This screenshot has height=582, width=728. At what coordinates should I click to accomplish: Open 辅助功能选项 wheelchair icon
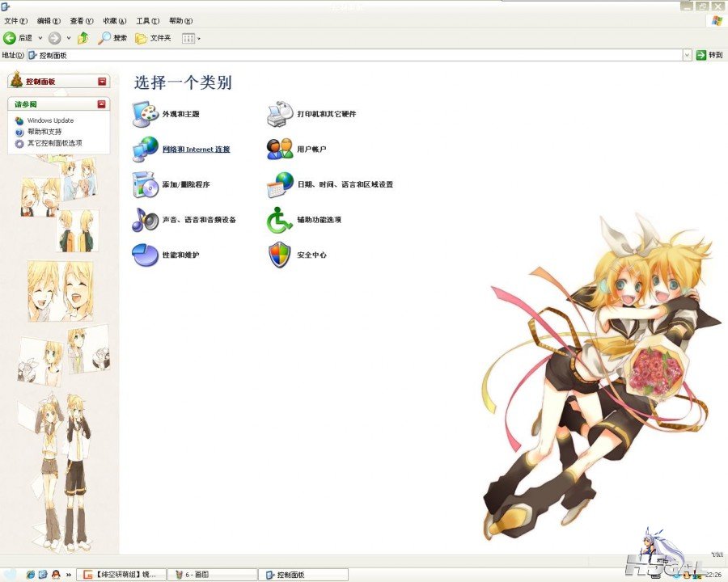280,220
